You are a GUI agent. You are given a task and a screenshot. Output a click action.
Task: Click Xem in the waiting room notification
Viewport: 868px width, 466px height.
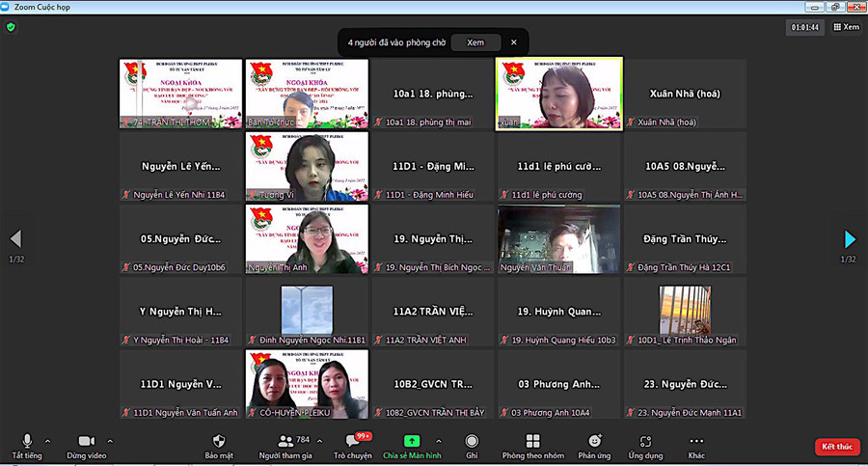coord(475,42)
